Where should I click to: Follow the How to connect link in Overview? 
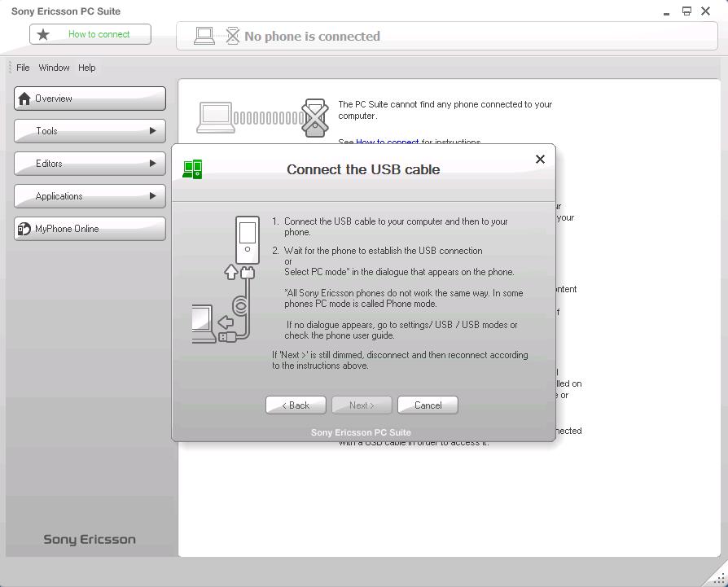(388, 142)
